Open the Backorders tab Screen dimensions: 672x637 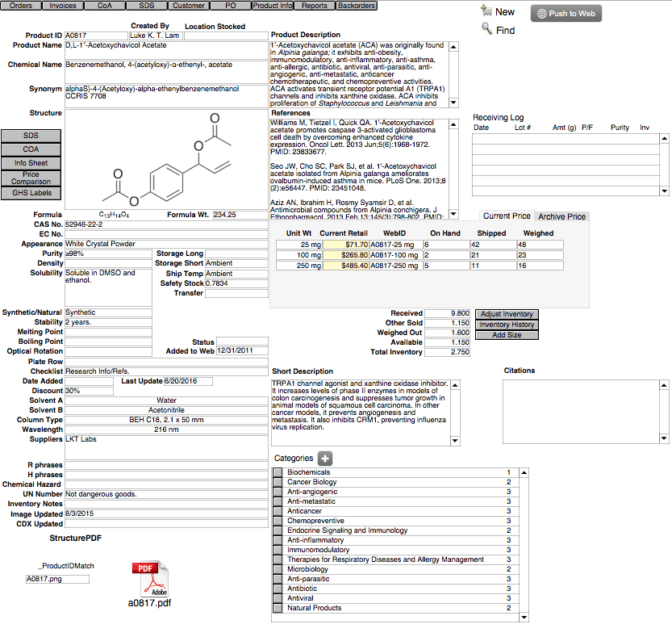(x=357, y=6)
